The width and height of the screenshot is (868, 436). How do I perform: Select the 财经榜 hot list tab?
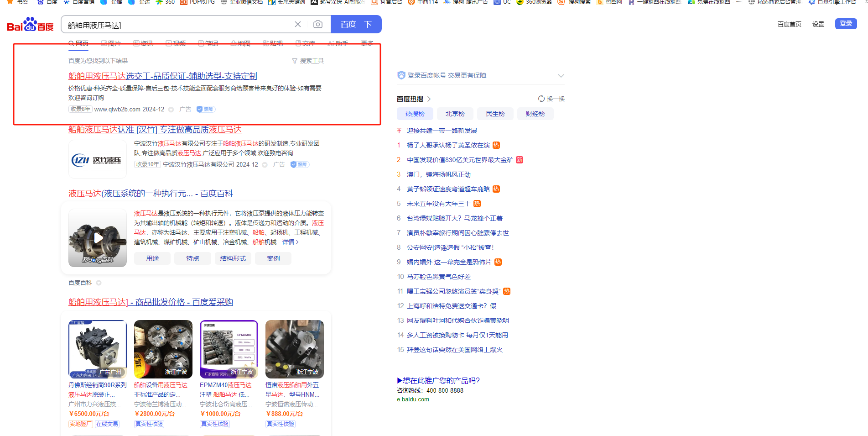click(x=535, y=114)
